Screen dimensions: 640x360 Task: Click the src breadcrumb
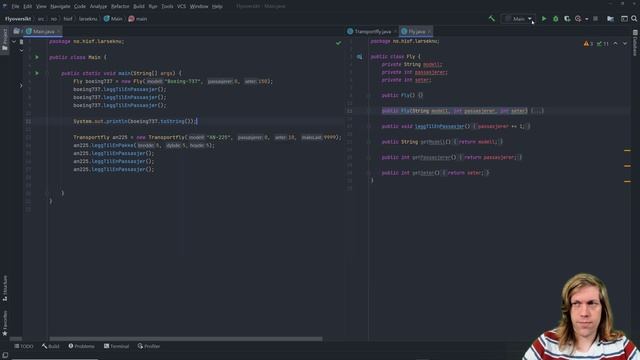point(41,19)
